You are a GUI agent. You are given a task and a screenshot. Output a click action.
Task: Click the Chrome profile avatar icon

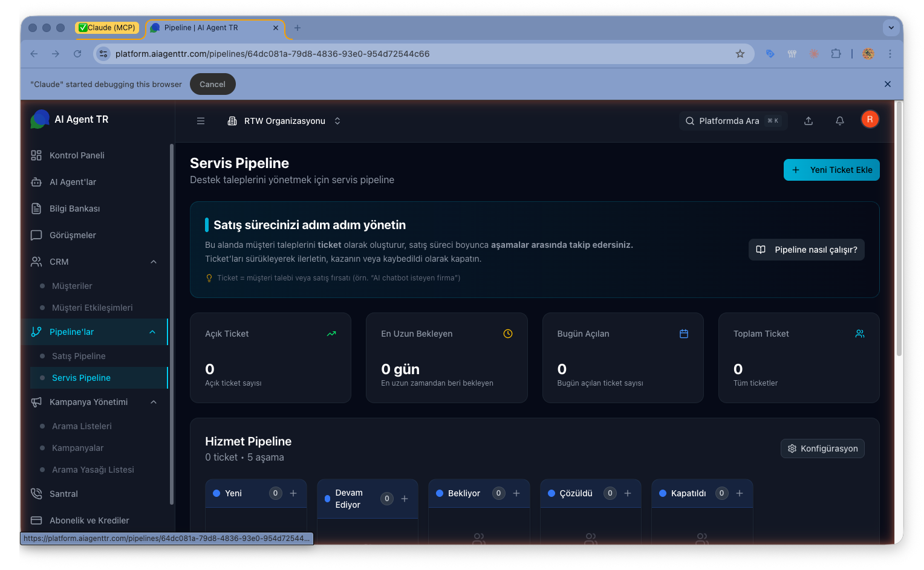click(868, 54)
